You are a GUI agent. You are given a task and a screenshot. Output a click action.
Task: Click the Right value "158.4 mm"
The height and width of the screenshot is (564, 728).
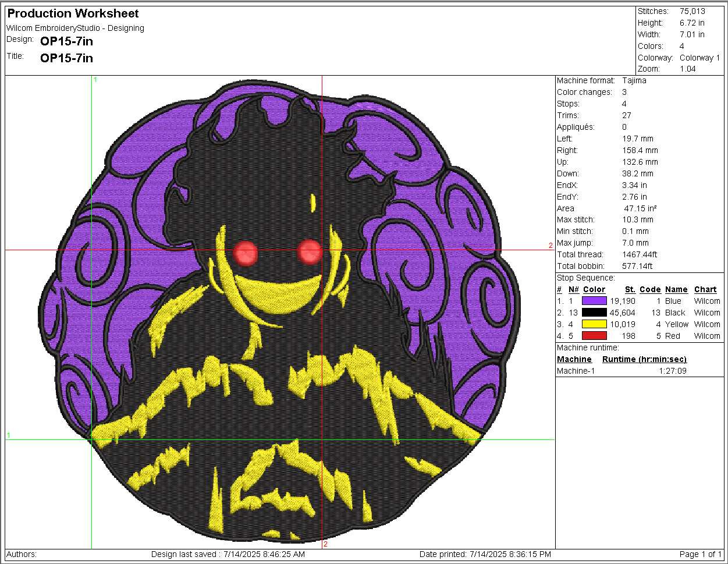click(x=640, y=150)
